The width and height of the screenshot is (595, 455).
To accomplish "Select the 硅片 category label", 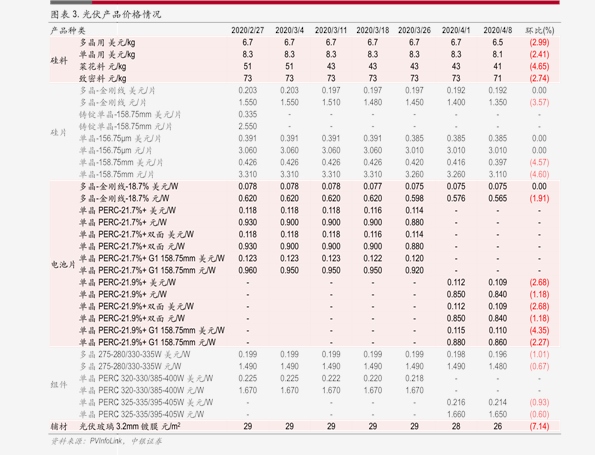I will [x=58, y=132].
